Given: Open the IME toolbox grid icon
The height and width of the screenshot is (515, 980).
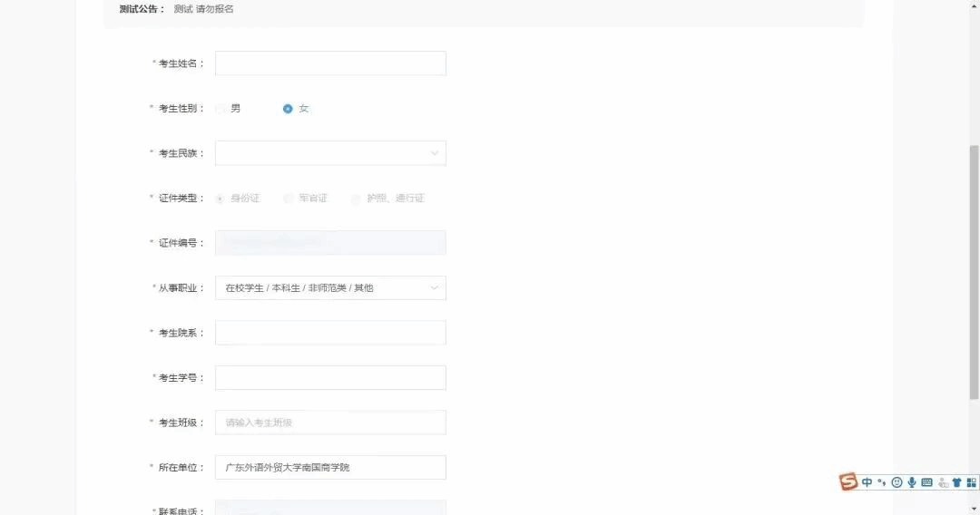Looking at the screenshot, I should click(972, 482).
